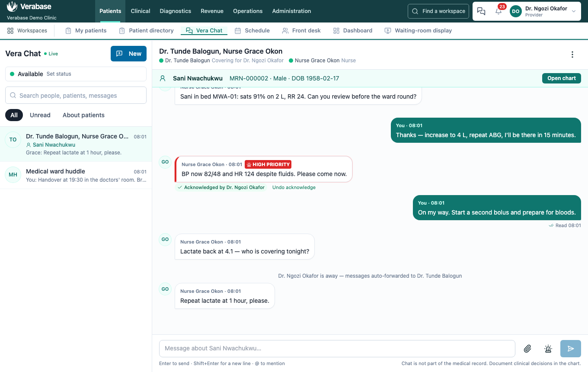Image resolution: width=588 pixels, height=372 pixels.
Task: Open notifications bell with 23 badge
Action: (x=499, y=11)
